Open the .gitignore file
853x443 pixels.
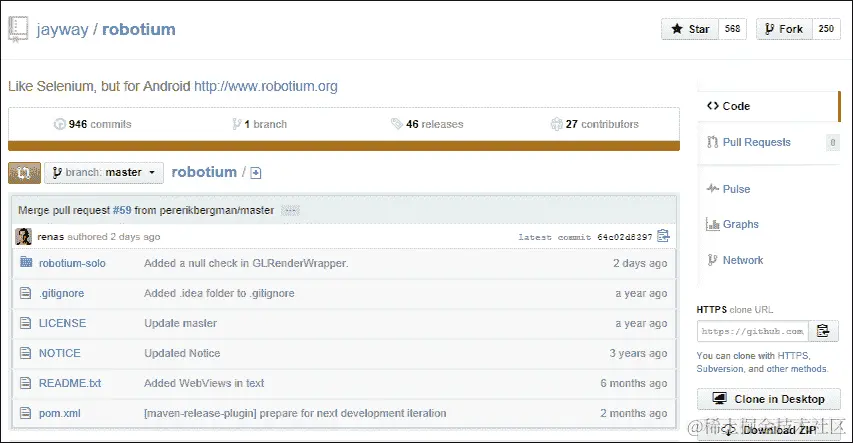point(61,293)
